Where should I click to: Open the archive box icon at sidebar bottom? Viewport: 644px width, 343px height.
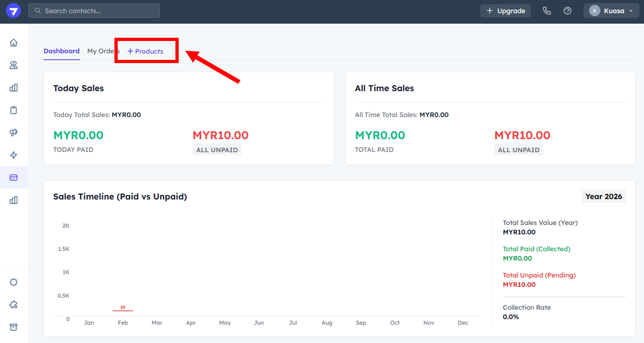(13, 327)
